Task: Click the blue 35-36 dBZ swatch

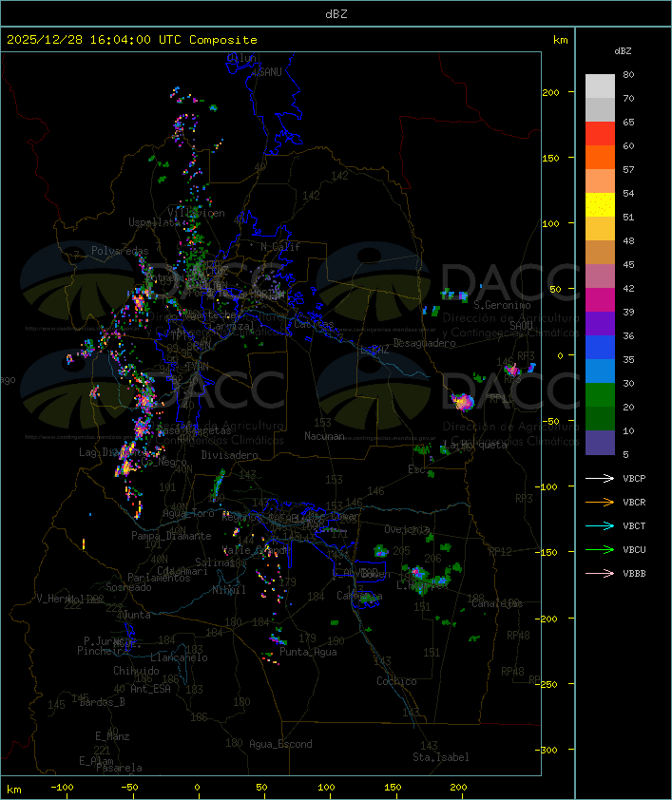Action: pyautogui.click(x=600, y=348)
